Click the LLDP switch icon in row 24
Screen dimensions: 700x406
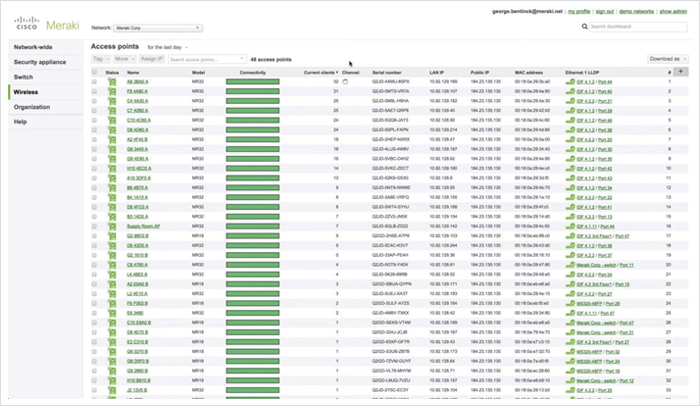point(570,303)
